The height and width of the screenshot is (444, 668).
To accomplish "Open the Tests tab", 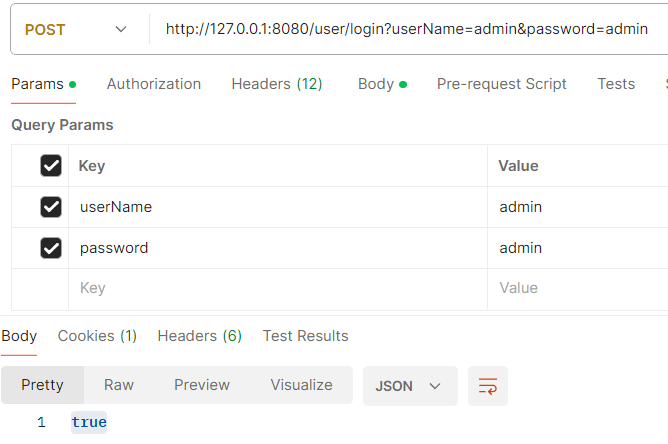I will [616, 84].
